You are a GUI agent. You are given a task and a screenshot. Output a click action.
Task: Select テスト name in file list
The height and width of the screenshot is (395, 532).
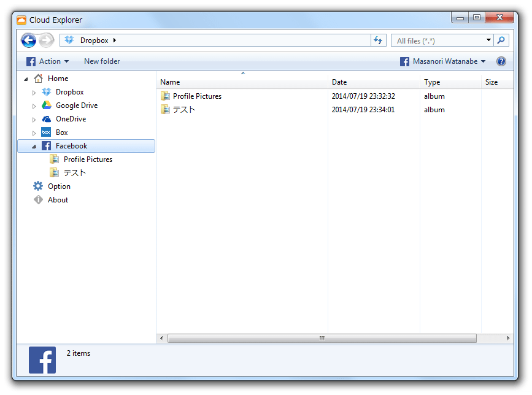click(184, 110)
